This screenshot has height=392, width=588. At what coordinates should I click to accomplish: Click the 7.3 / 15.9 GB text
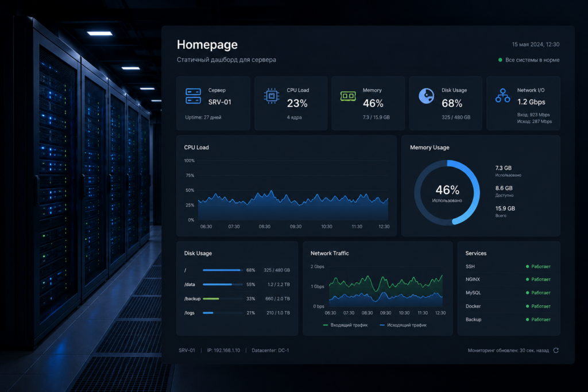(376, 117)
